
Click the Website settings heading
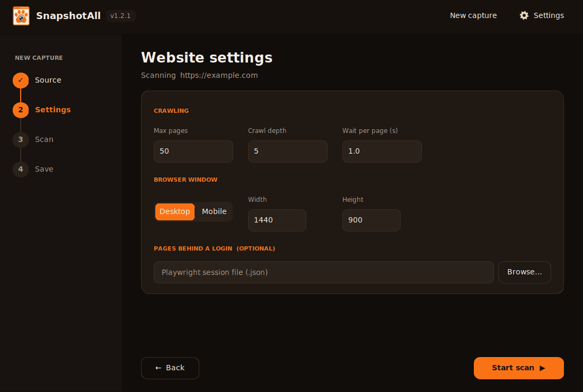point(207,58)
